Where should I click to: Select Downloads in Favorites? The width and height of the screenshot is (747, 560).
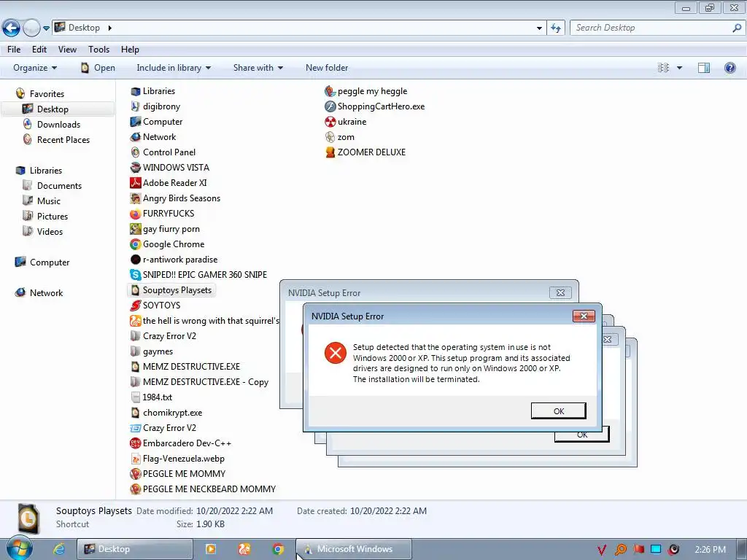point(58,124)
